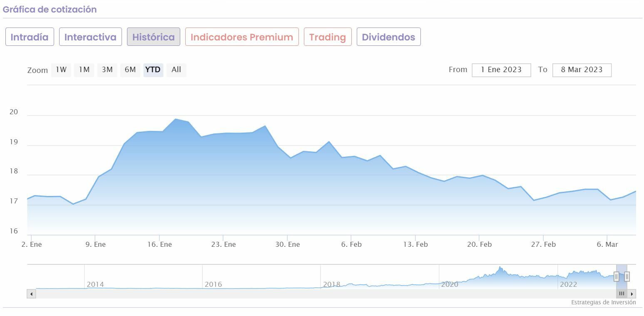Select the 1M zoom range
This screenshot has width=644, height=316.
(84, 70)
